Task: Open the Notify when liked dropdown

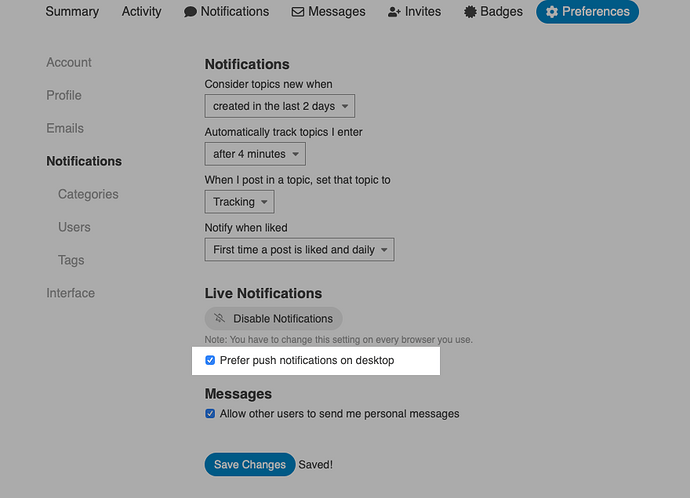Action: [x=299, y=250]
